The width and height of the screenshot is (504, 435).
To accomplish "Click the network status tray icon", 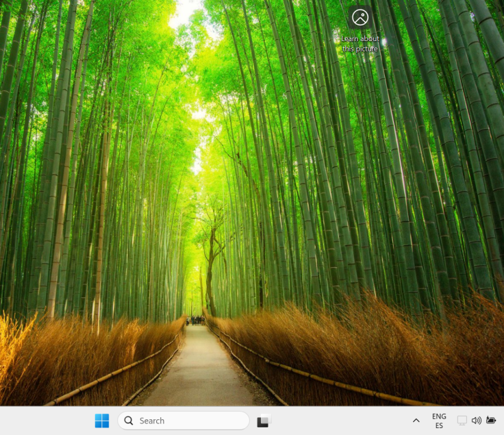I will tap(462, 421).
